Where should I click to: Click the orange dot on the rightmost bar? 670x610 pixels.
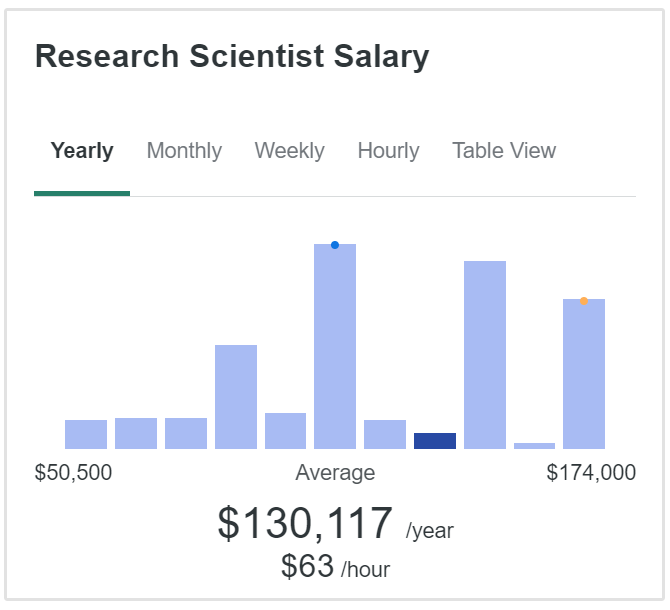click(x=583, y=301)
